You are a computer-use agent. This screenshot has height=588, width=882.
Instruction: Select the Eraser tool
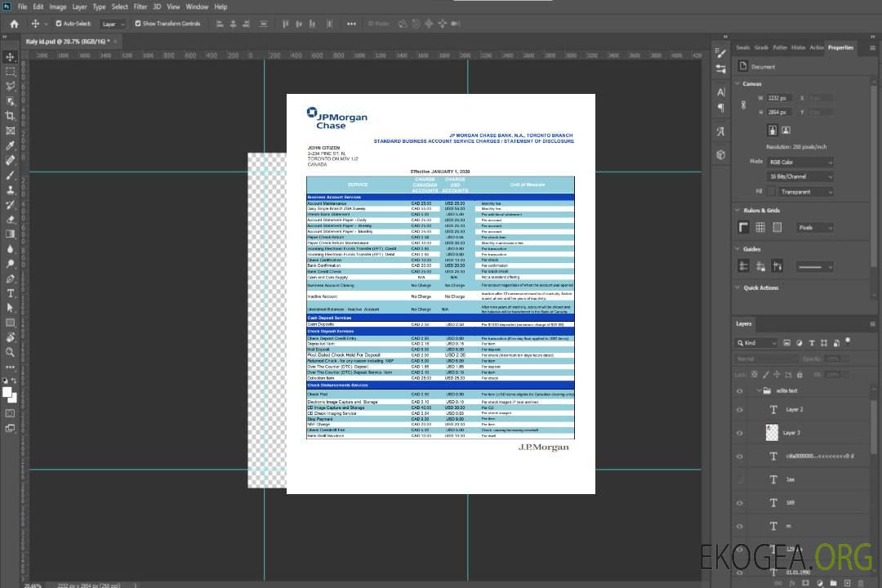(x=11, y=219)
